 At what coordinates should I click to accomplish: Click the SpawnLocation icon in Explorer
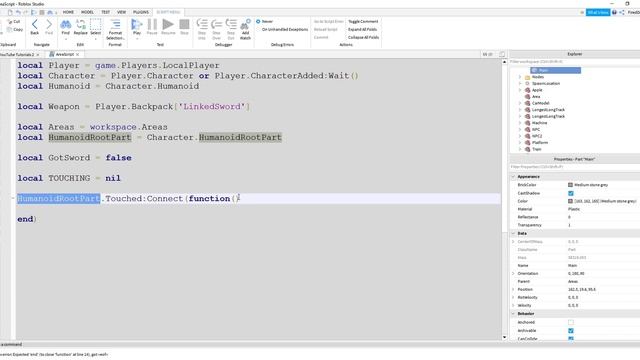click(x=527, y=83)
